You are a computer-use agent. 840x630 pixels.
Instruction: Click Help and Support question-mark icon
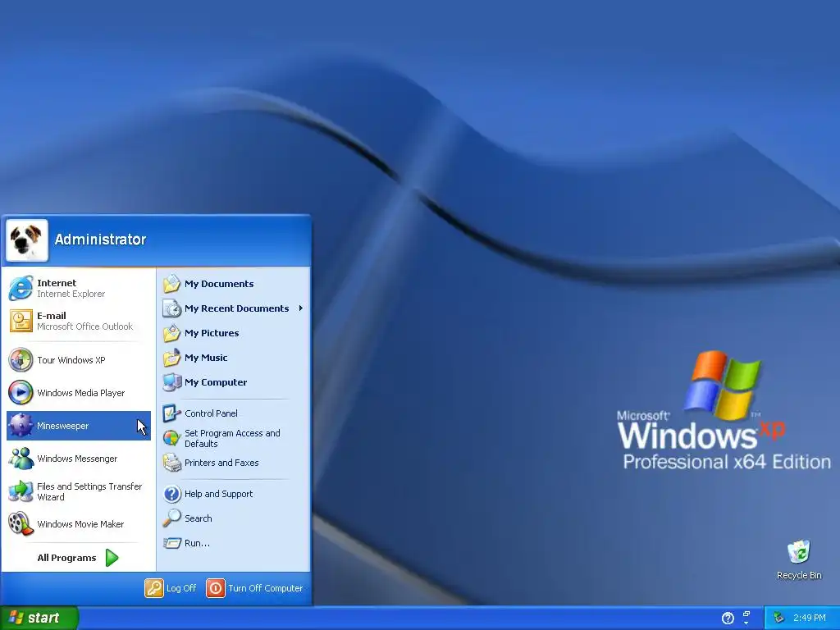(172, 493)
